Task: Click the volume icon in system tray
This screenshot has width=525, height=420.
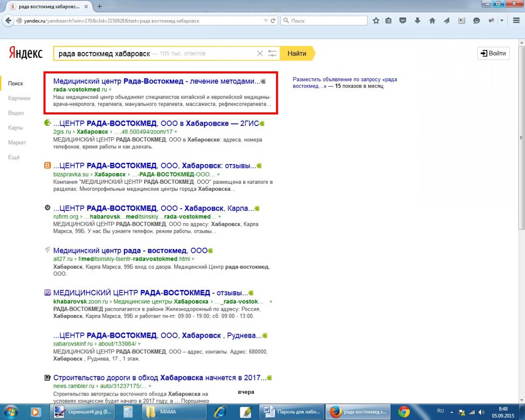Action: point(482,412)
